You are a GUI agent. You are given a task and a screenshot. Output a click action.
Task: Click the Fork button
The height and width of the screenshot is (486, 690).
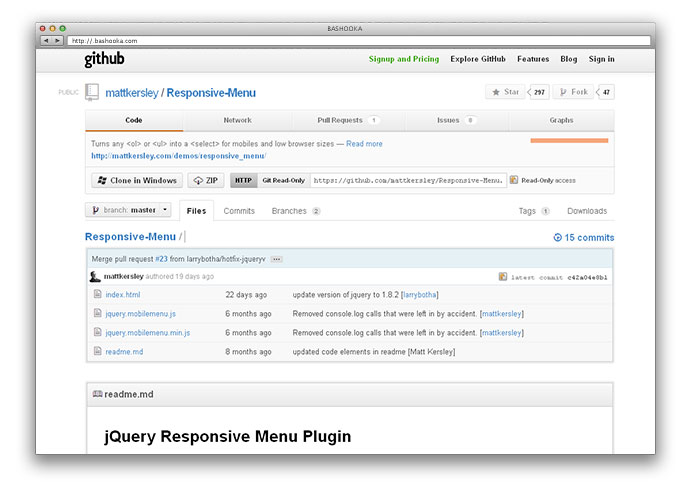(573, 92)
